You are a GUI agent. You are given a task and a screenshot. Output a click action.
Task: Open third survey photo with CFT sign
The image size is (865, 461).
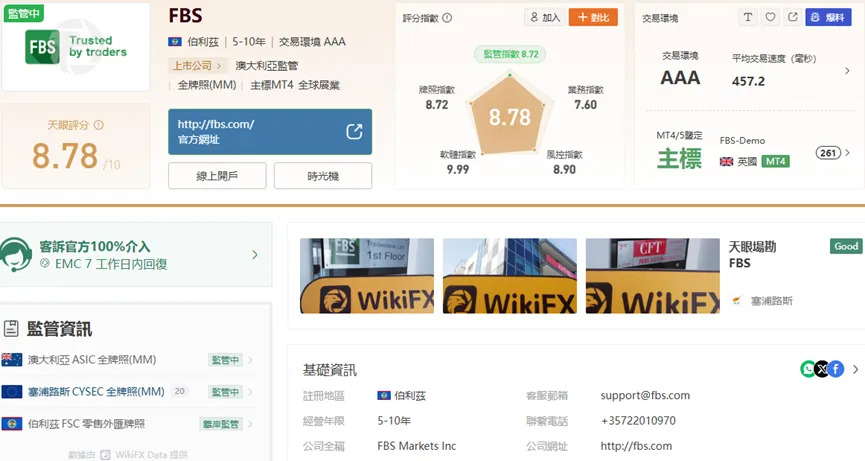[653, 276]
